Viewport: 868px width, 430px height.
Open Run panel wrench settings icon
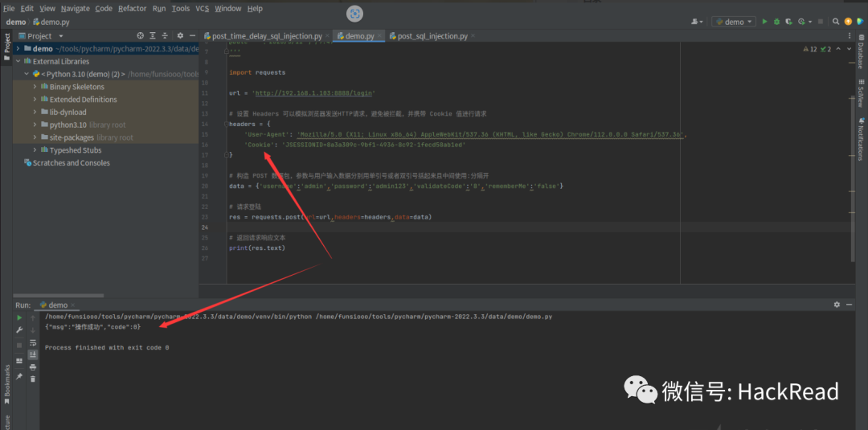19,330
